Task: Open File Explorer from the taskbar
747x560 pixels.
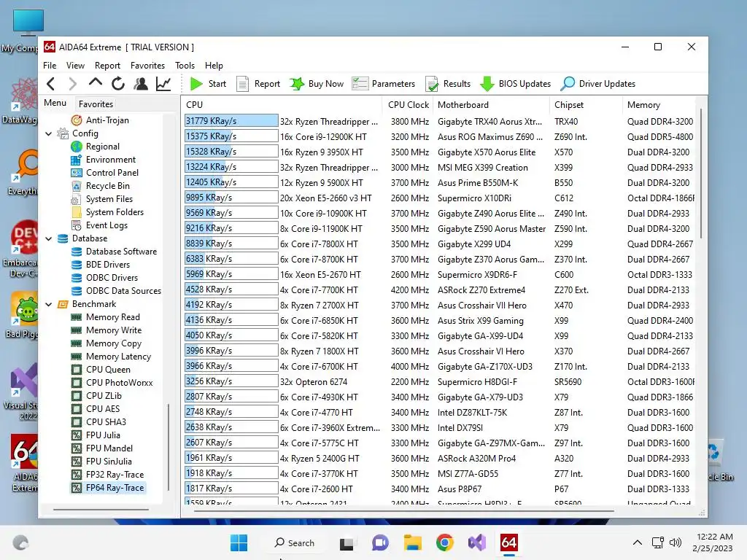Action: tap(413, 542)
